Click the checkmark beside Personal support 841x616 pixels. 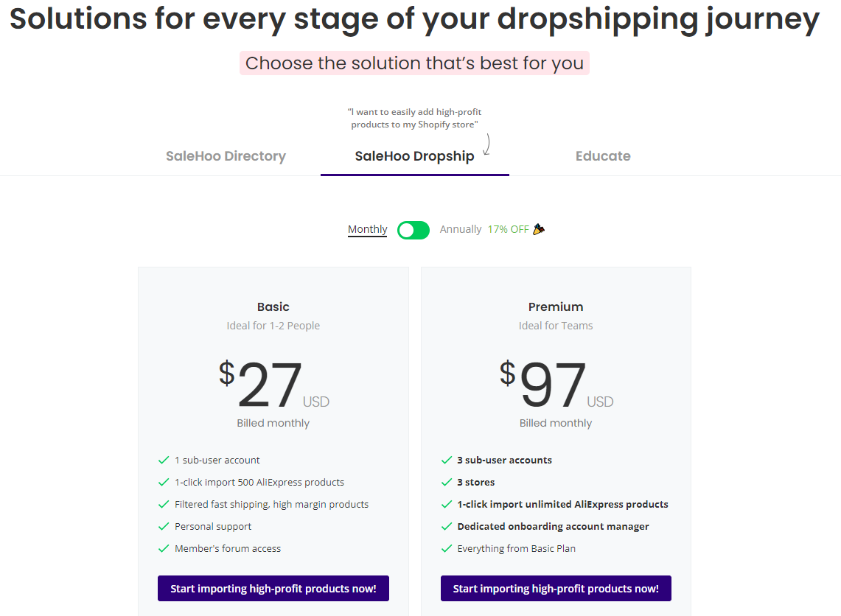click(x=164, y=526)
